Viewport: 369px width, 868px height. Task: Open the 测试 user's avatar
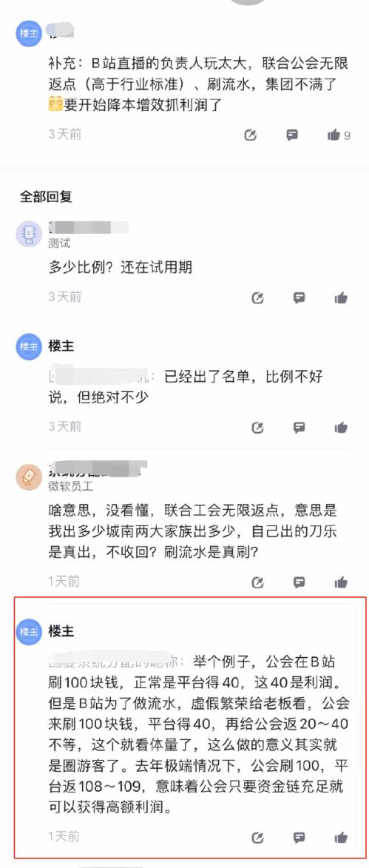28,234
